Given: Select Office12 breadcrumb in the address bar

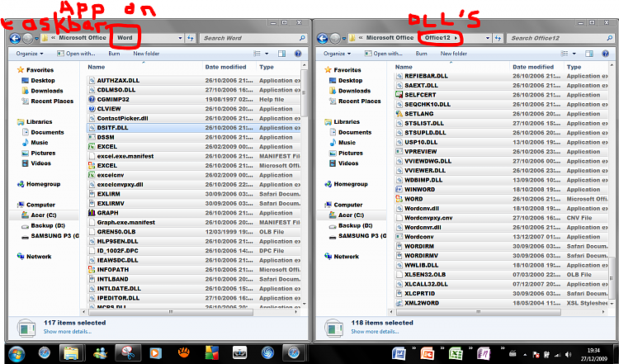Looking at the screenshot, I should (x=437, y=37).
